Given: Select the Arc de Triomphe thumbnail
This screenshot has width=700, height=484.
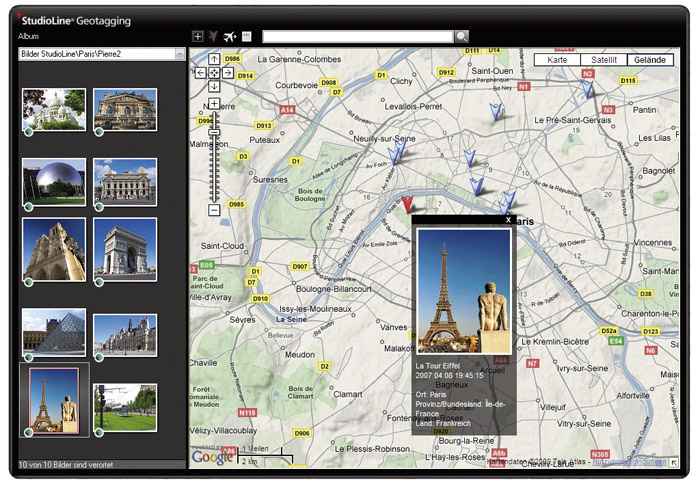Looking at the screenshot, I should point(125,250).
